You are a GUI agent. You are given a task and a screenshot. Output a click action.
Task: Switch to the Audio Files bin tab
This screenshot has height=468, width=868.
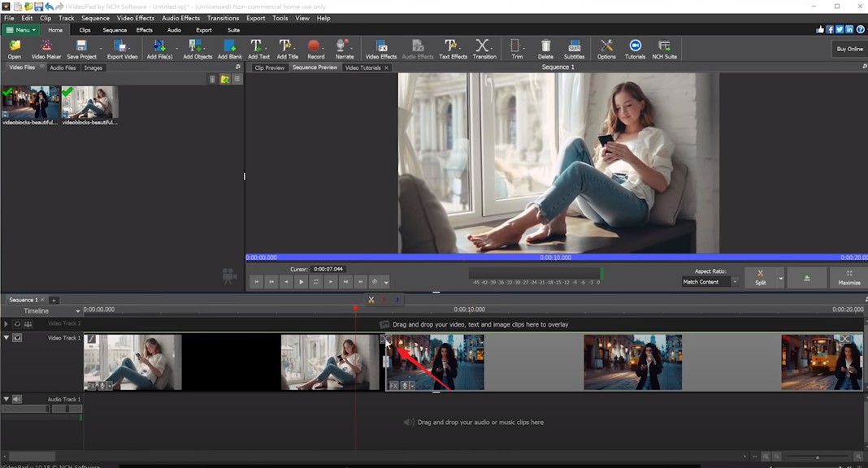pyautogui.click(x=63, y=67)
